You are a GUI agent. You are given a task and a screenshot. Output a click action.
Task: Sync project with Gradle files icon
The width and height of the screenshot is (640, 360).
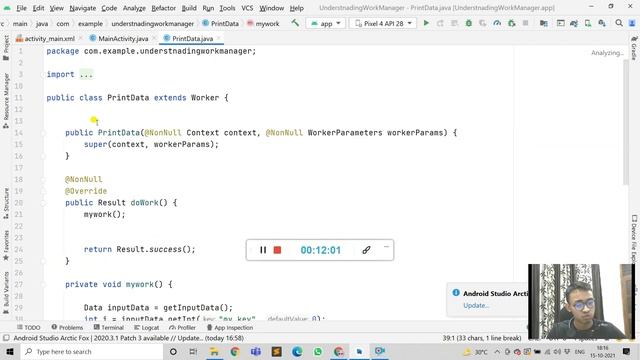pos(574,23)
